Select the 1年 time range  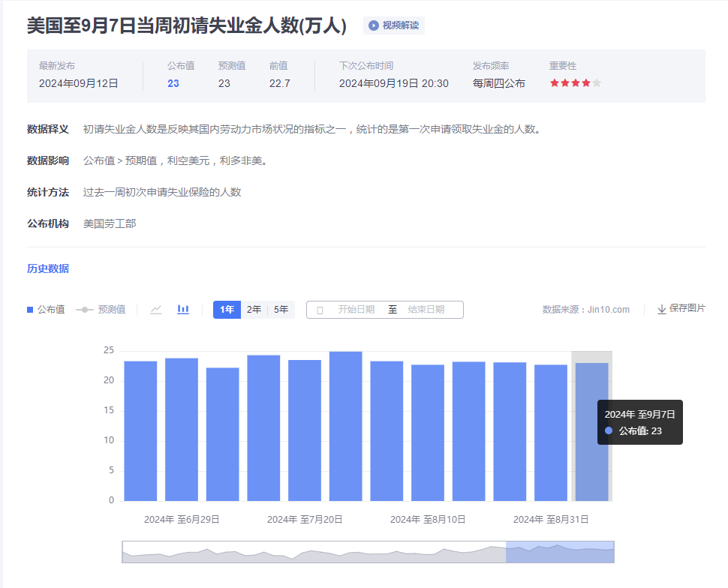tap(227, 309)
